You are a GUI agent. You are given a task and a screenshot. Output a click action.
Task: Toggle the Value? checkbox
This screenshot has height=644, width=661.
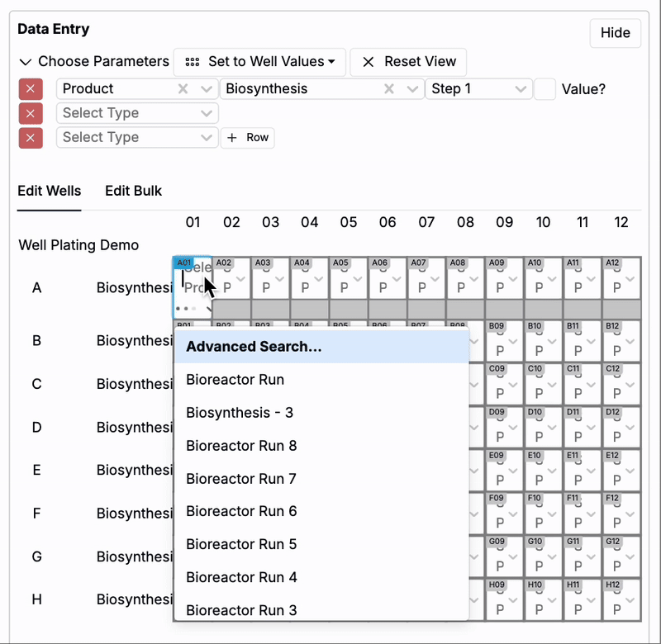(x=544, y=89)
